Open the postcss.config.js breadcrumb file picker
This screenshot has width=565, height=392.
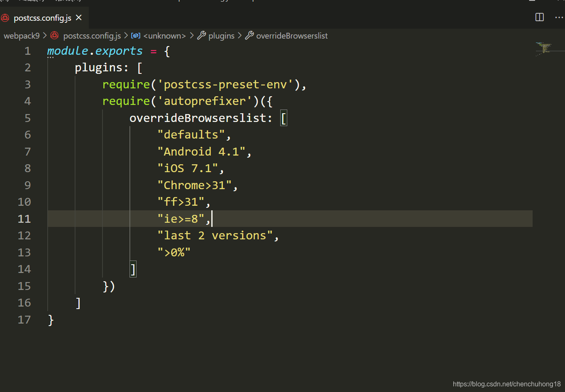92,36
